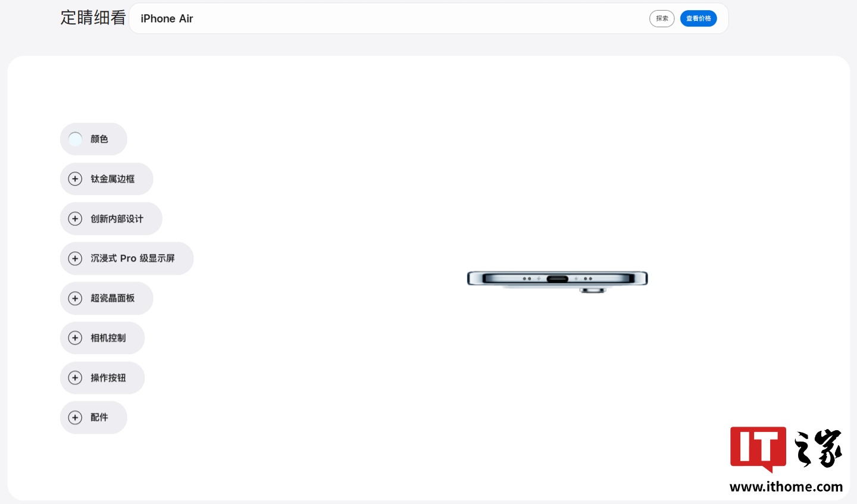Show the 操作按钮 feature details

click(x=102, y=378)
